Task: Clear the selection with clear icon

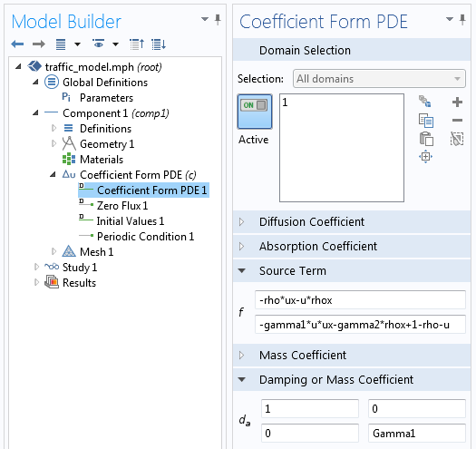Action: tap(457, 139)
